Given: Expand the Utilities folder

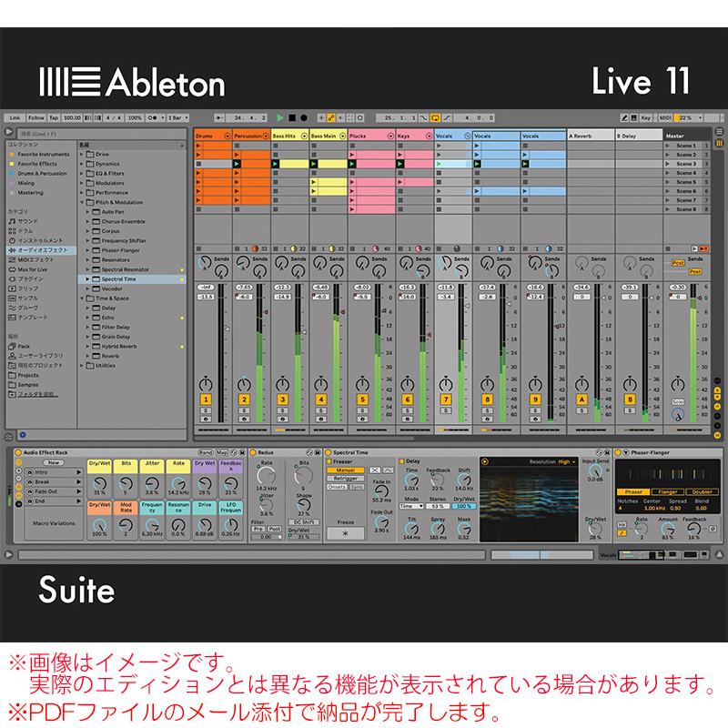Looking at the screenshot, I should coord(82,366).
